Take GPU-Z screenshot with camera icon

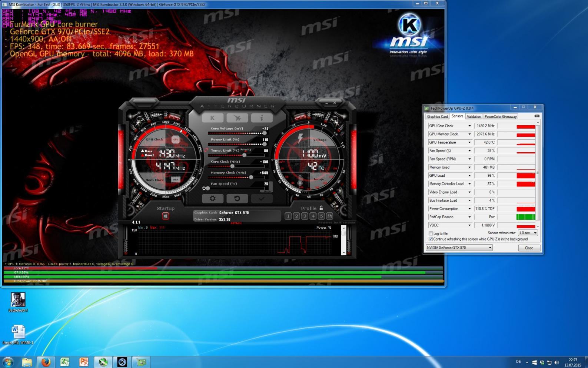click(x=537, y=116)
